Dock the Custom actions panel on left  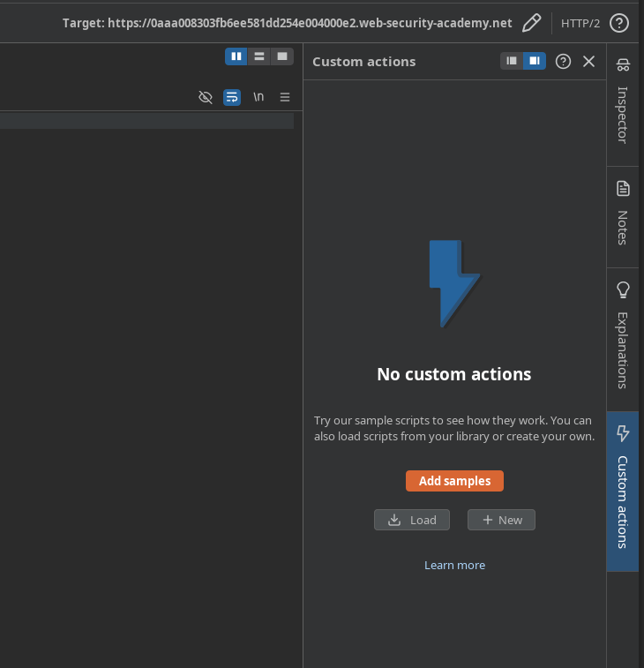coord(512,61)
